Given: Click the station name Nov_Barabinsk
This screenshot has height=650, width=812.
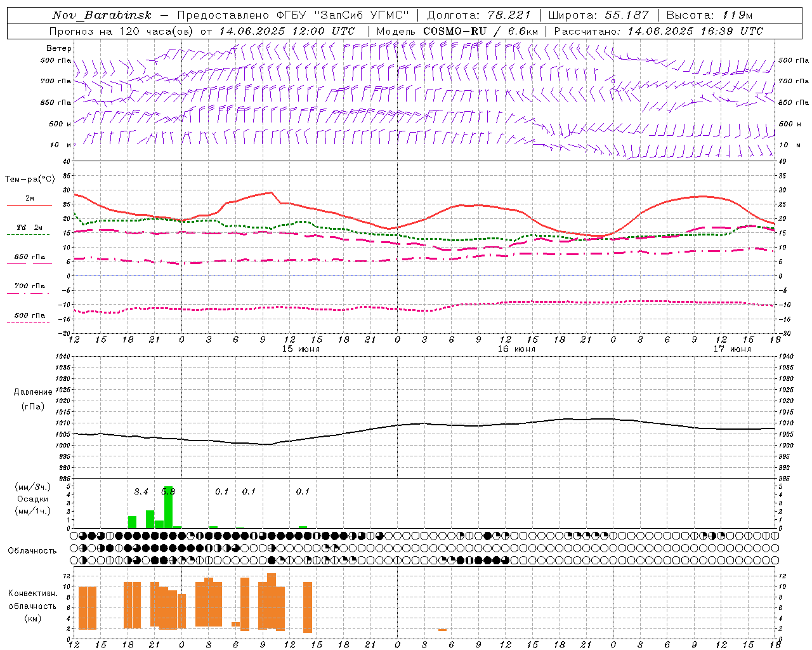Looking at the screenshot, I should point(102,15).
